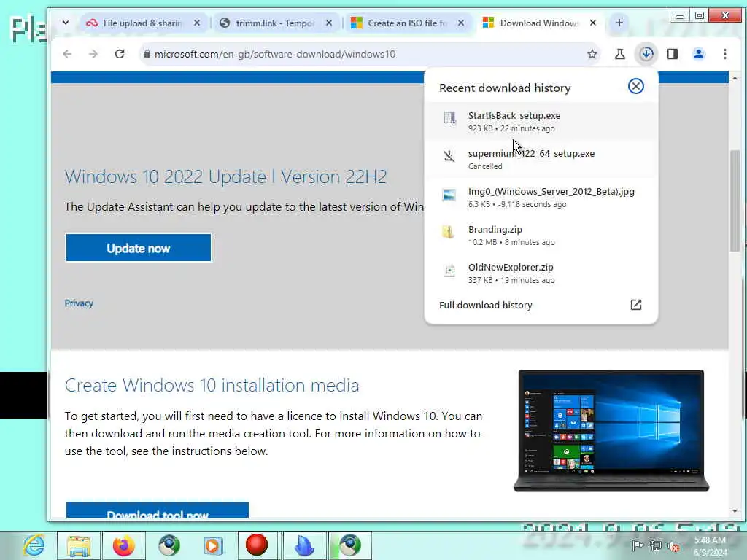
Task: Open the three-dot Chrome menu
Action: tap(725, 54)
